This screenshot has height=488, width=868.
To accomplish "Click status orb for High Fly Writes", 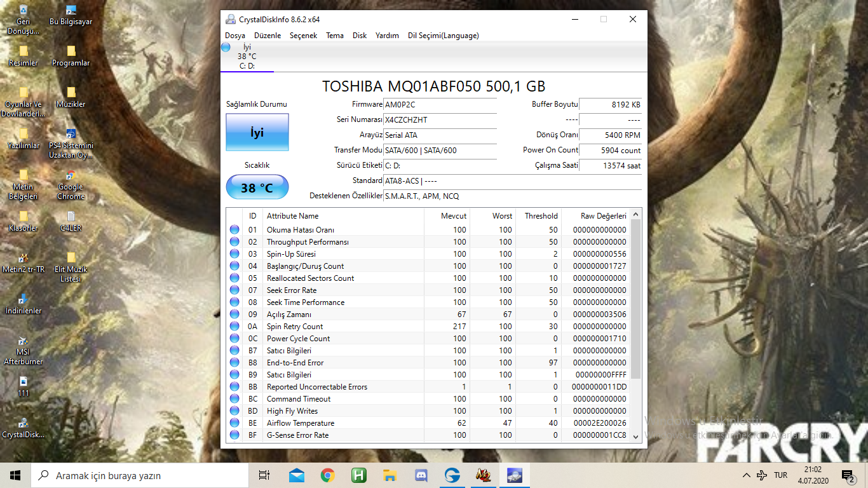I will (234, 410).
